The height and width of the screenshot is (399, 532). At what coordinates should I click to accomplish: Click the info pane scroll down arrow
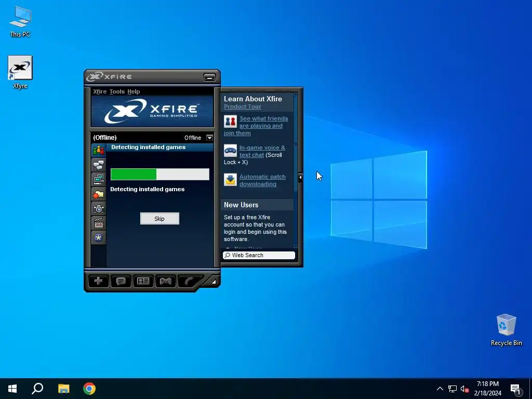coord(296,247)
